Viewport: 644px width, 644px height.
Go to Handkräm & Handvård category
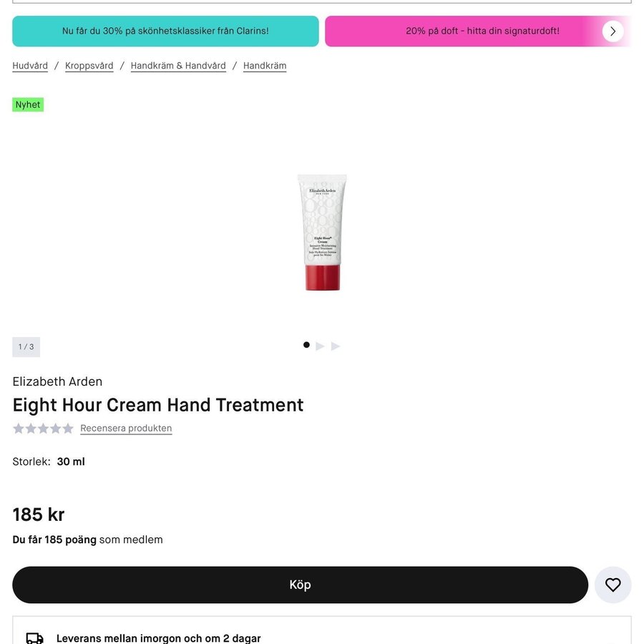pyautogui.click(x=178, y=66)
